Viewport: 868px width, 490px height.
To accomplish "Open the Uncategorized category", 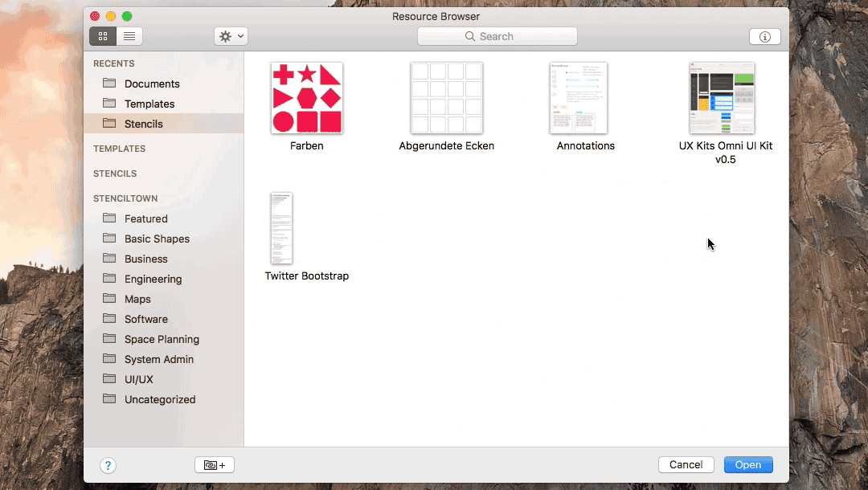I will click(x=164, y=399).
